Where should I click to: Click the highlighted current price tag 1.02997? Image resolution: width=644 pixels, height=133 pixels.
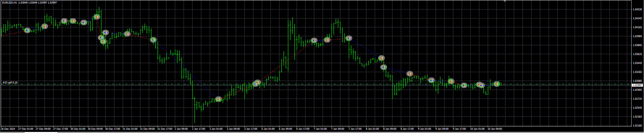[637, 85]
